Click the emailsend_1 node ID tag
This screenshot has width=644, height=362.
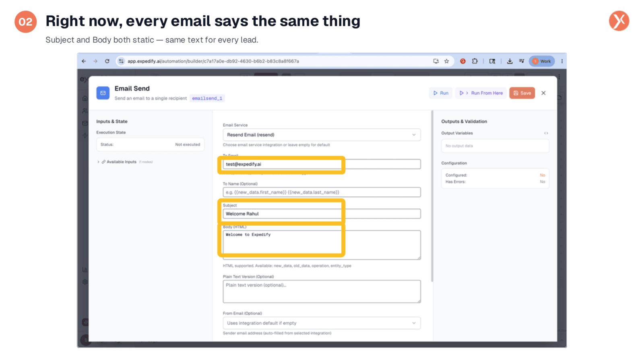tap(207, 98)
